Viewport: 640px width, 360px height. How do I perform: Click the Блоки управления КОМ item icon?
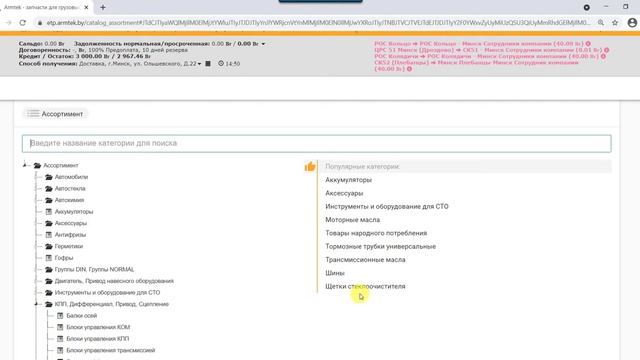(60, 327)
